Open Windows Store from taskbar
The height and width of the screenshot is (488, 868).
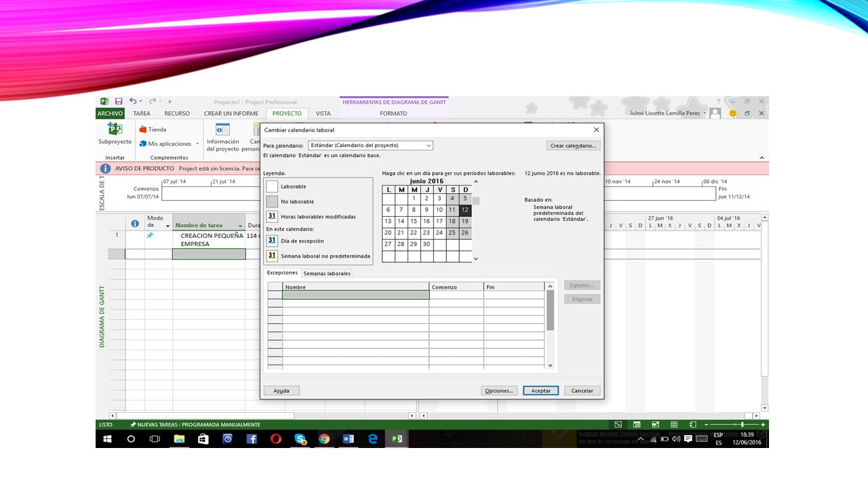[x=203, y=439]
